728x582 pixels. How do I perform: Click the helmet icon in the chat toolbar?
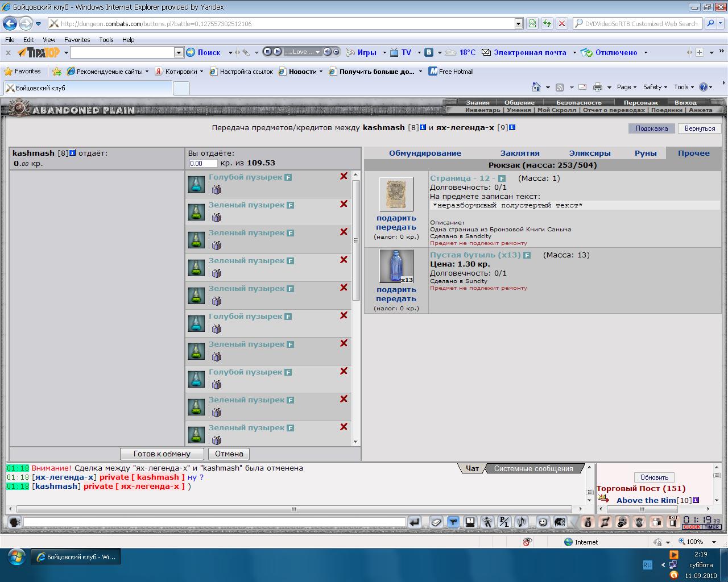coord(560,522)
